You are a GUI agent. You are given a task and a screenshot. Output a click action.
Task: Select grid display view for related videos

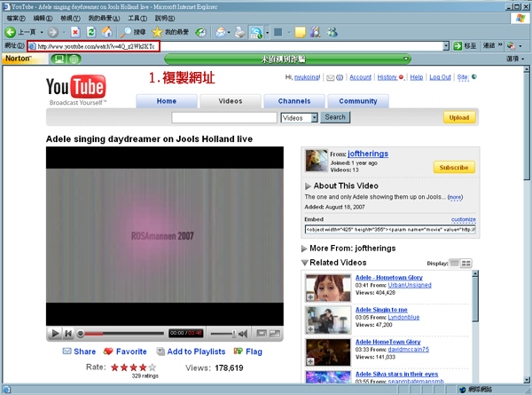(x=466, y=264)
